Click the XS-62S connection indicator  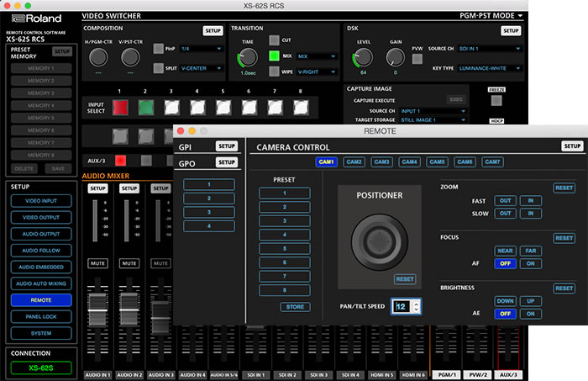coord(41,368)
